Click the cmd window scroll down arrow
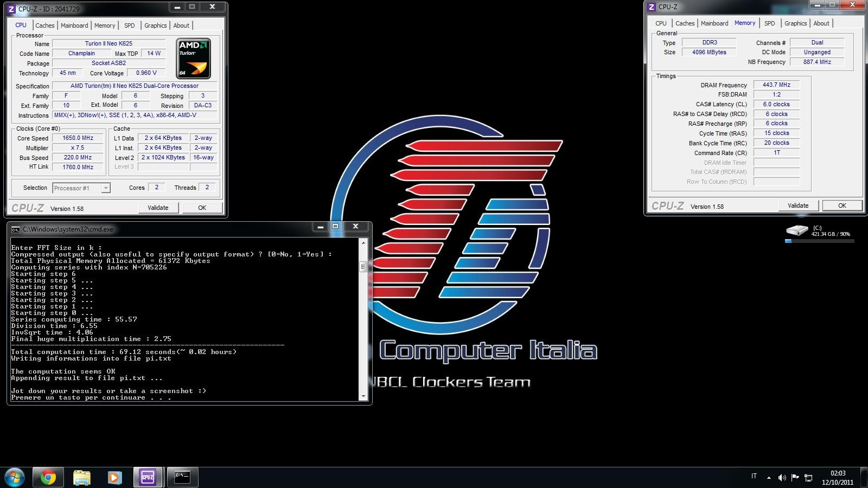868x488 pixels. pos(363,396)
